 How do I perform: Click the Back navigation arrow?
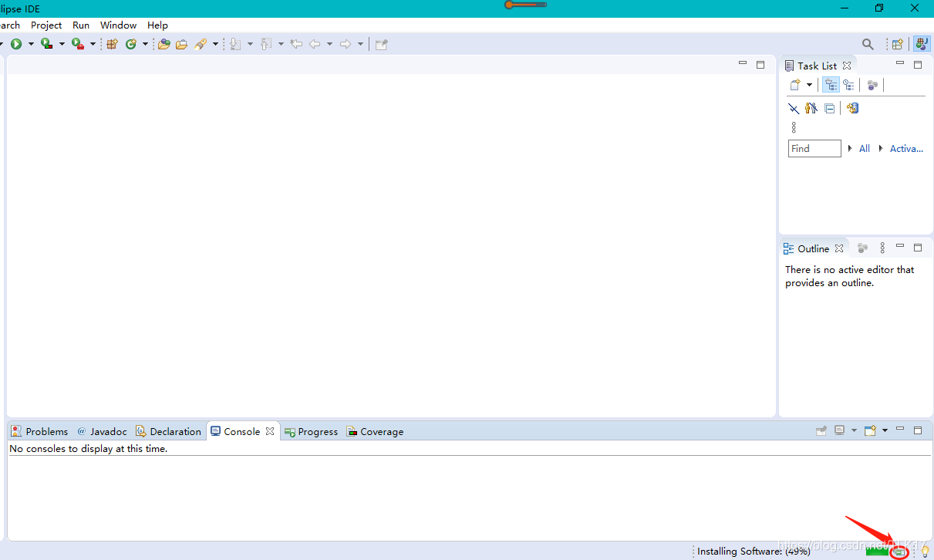(x=315, y=44)
